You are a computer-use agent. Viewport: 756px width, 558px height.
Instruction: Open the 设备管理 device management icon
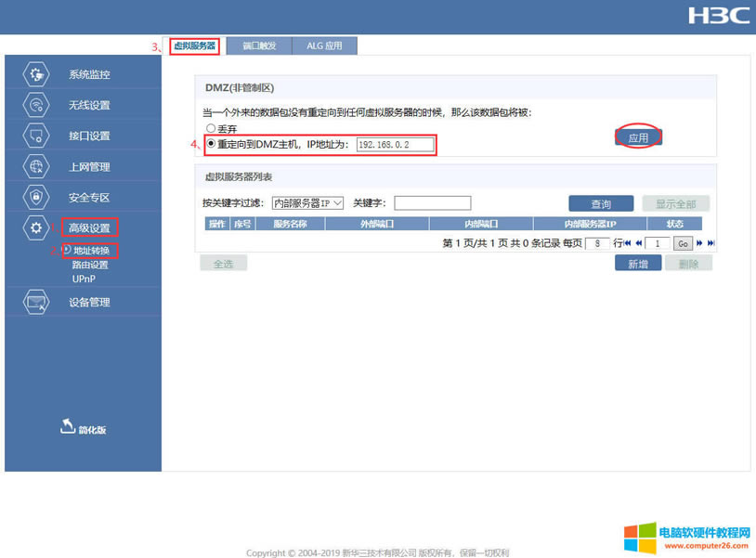pos(35,300)
